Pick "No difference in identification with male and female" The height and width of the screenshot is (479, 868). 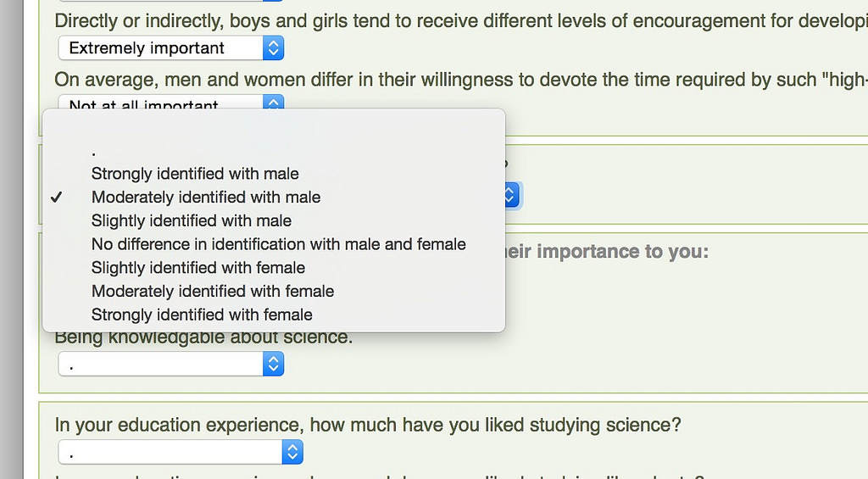279,244
